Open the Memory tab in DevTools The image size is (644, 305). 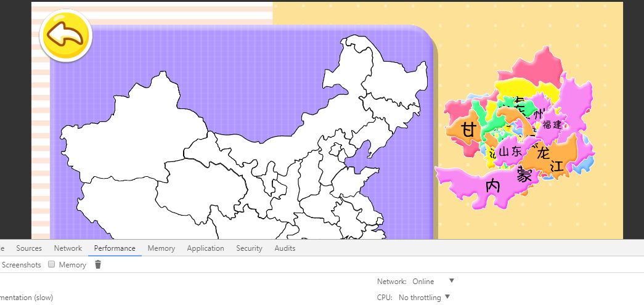[x=161, y=248]
